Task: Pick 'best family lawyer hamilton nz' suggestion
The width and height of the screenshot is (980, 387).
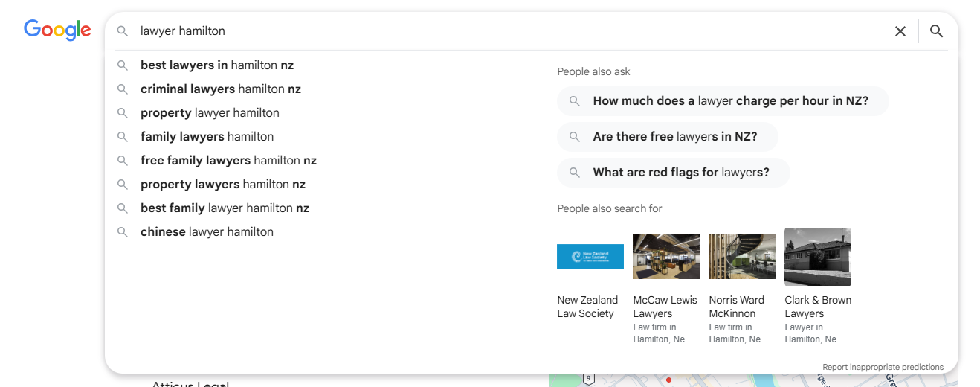Action: click(225, 208)
